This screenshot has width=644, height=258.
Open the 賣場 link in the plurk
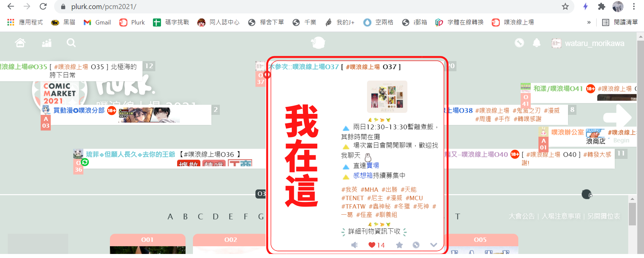click(x=373, y=166)
